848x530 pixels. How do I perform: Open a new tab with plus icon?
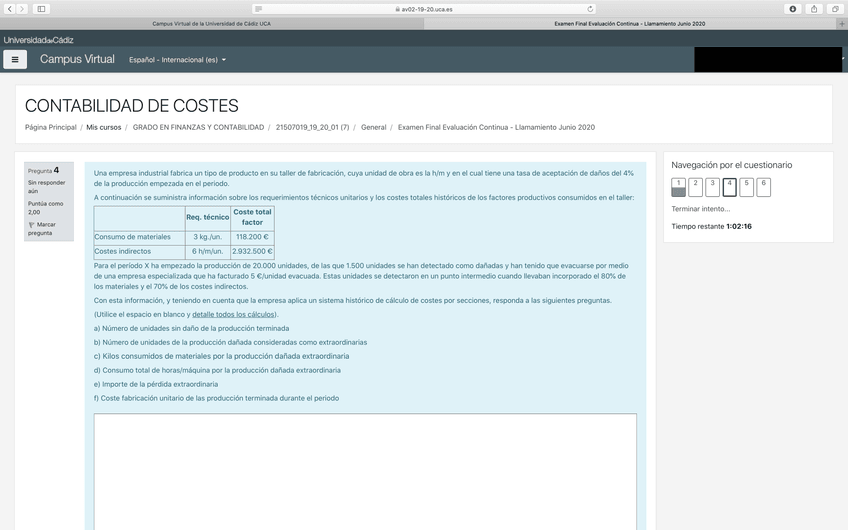[842, 24]
